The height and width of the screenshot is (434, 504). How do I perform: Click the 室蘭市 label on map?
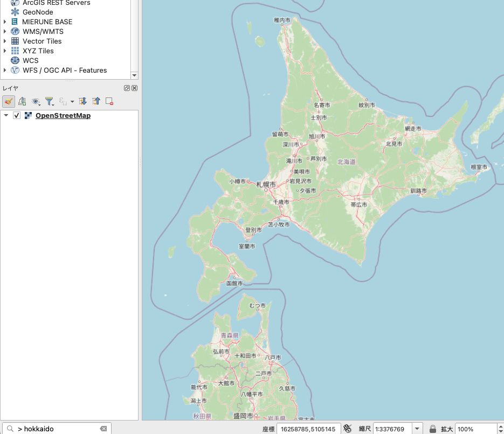tap(247, 246)
